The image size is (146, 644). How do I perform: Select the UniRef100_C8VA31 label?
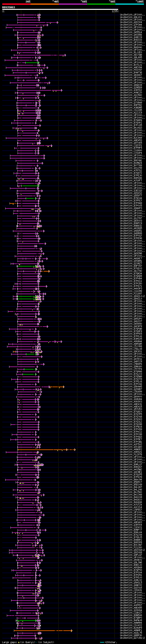pyautogui.click(x=131, y=590)
